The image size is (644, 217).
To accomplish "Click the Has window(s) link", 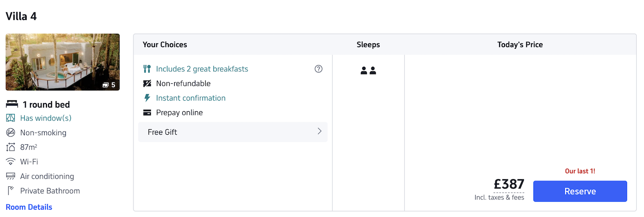I will [46, 118].
